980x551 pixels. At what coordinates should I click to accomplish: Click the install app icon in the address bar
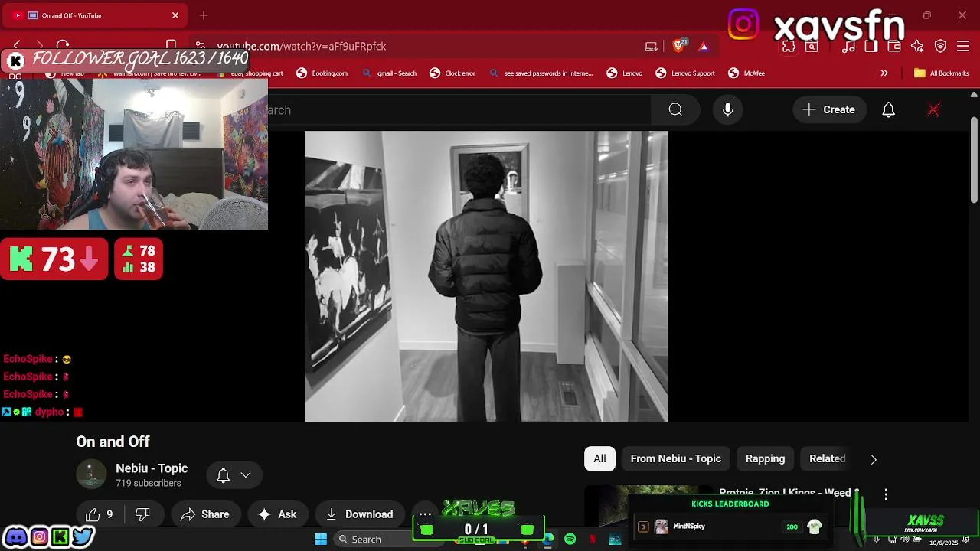(x=652, y=46)
